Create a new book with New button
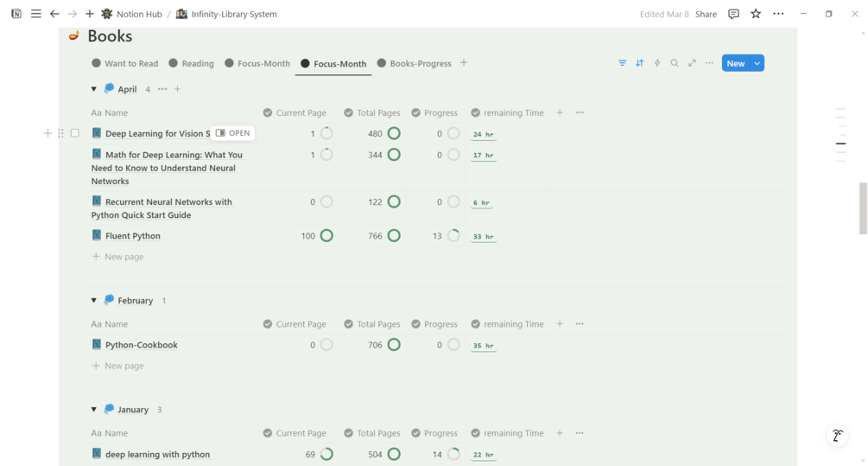 click(736, 63)
